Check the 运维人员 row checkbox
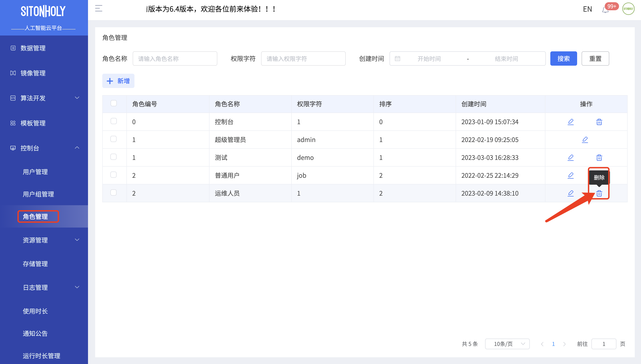The width and height of the screenshot is (641, 364). click(113, 192)
